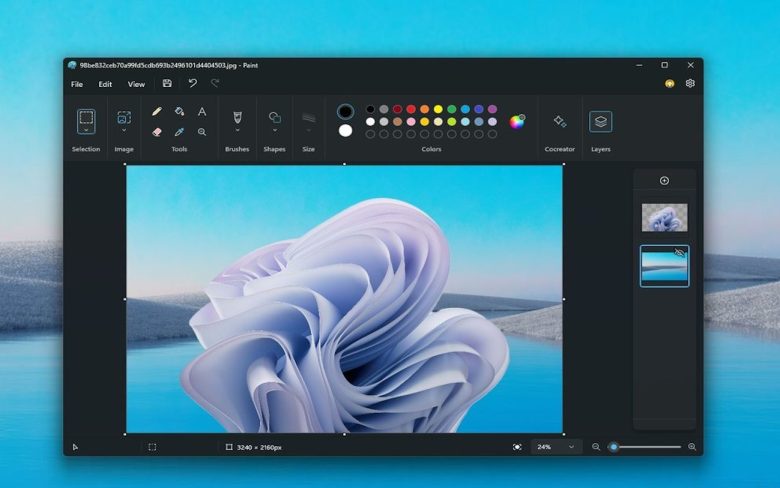Open the View menu
Viewport: 780px width, 488px height.
(x=136, y=84)
